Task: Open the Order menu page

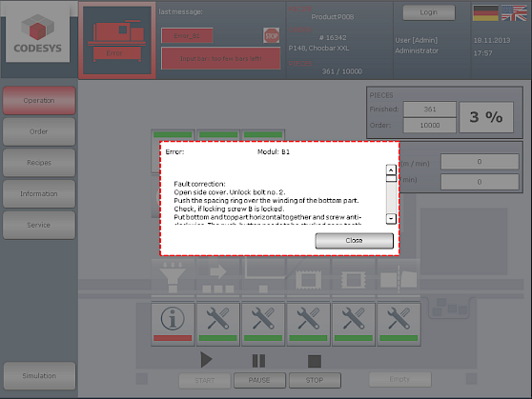Action: [39, 131]
